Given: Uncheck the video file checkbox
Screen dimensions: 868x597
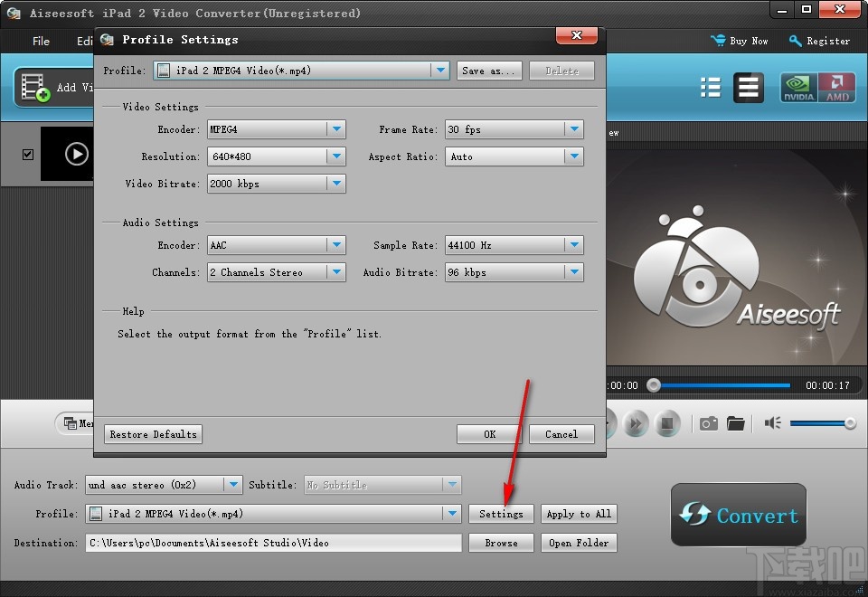Looking at the screenshot, I should point(28,155).
